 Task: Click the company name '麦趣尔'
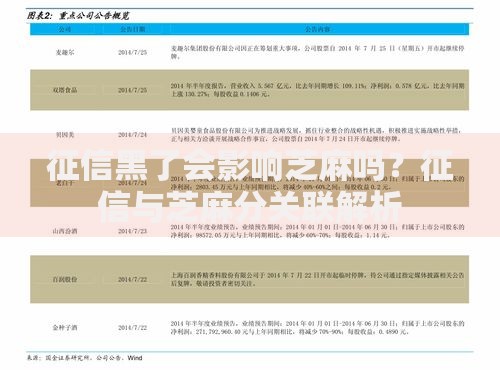pos(65,52)
